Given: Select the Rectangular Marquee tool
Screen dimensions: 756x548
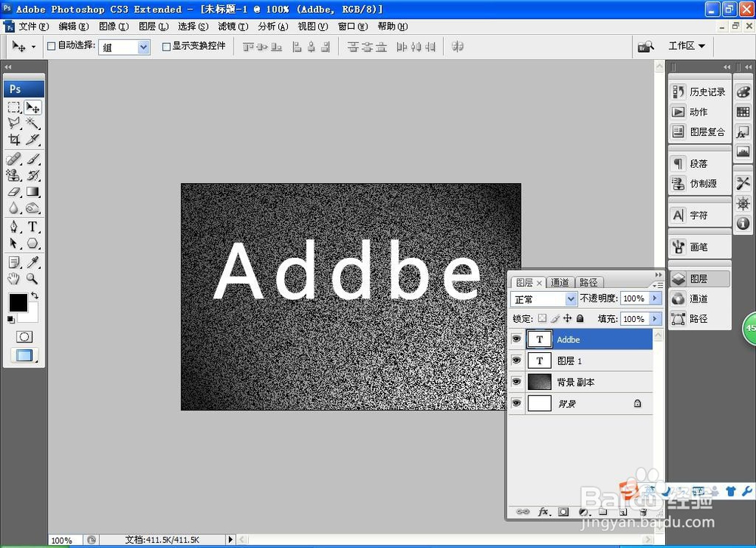Looking at the screenshot, I should 14,107.
